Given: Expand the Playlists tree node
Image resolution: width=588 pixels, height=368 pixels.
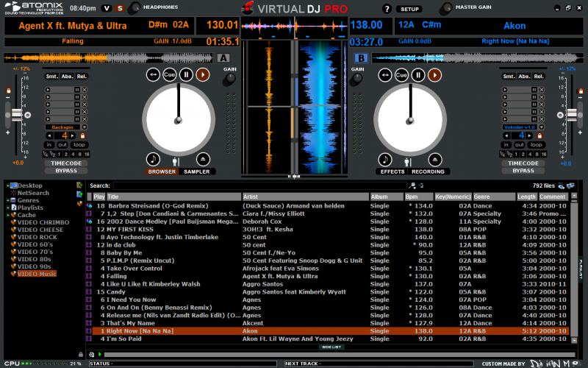Looking at the screenshot, I should click(x=7, y=208).
